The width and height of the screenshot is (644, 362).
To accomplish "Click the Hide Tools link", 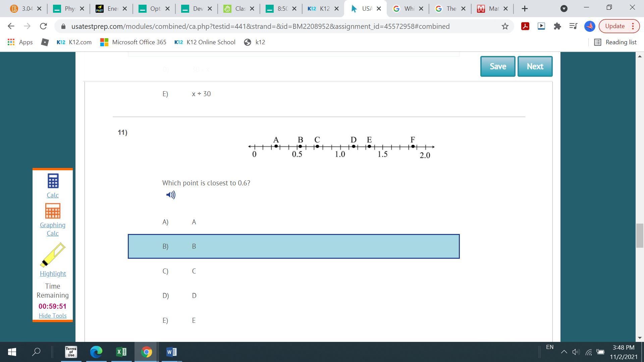I will click(x=53, y=316).
